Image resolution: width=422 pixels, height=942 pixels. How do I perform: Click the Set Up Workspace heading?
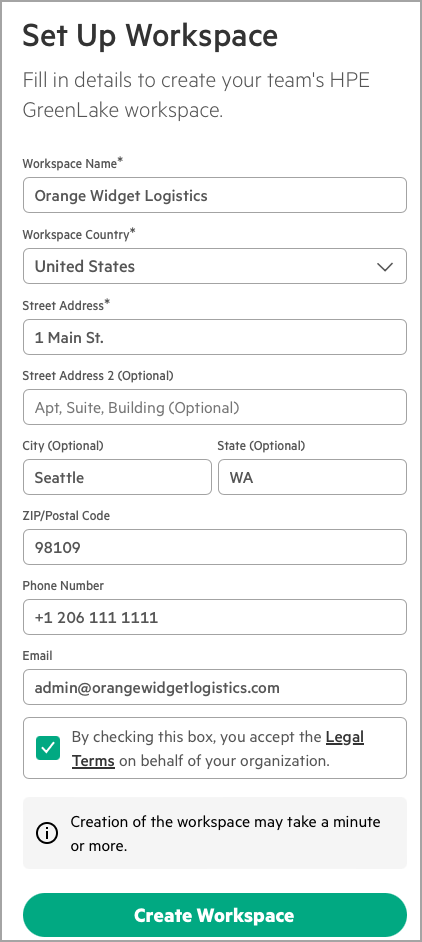point(150,35)
